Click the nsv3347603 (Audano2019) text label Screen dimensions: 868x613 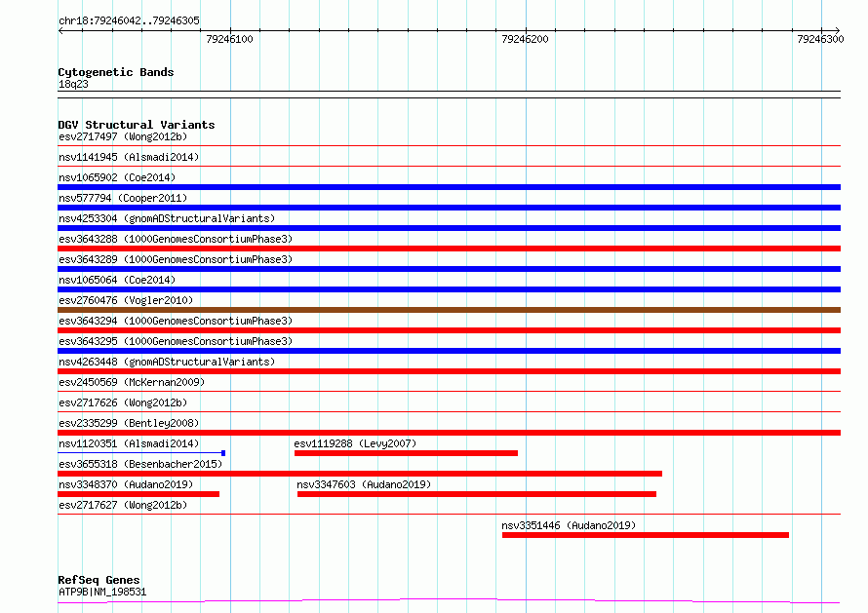364,484
